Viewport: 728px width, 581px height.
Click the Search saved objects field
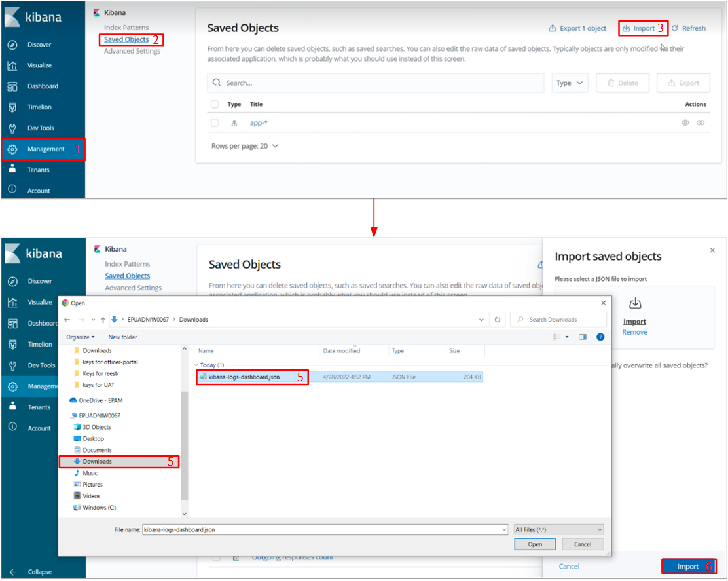tap(375, 83)
